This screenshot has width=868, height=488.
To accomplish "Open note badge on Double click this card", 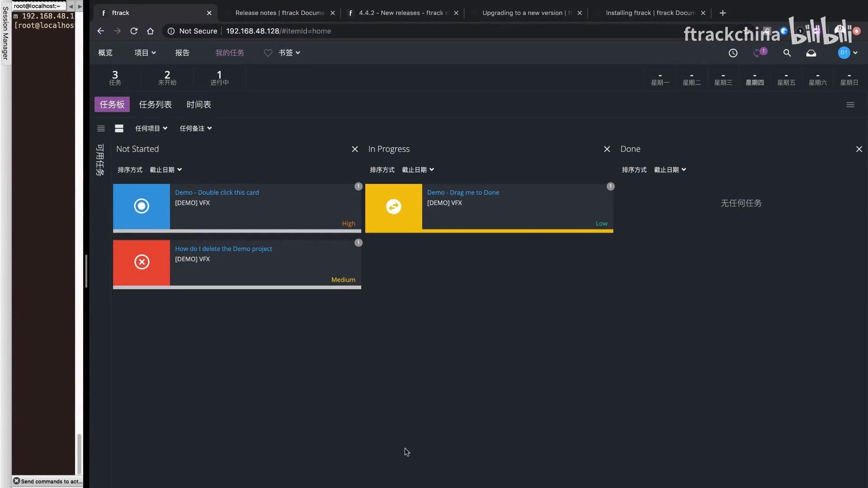I will (x=359, y=186).
